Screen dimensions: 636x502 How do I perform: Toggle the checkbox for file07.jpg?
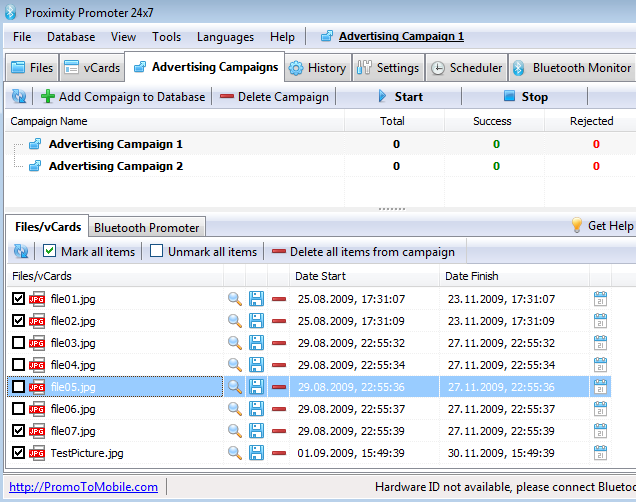(x=18, y=431)
